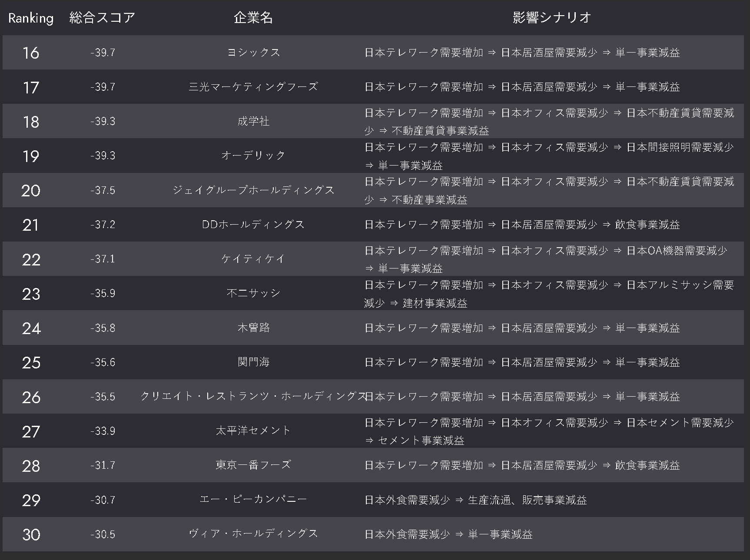
Task: Select company name ヨシックス
Action: 253,53
